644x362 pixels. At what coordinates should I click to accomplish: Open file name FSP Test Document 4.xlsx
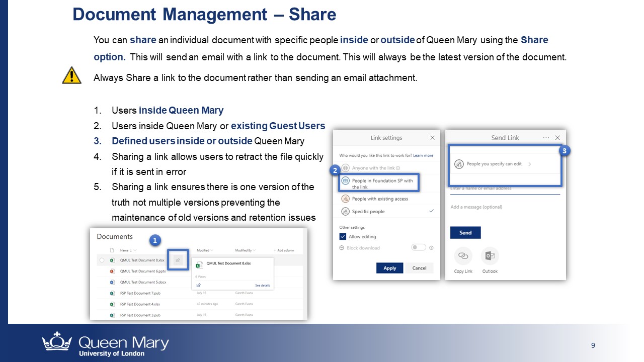[x=140, y=304]
